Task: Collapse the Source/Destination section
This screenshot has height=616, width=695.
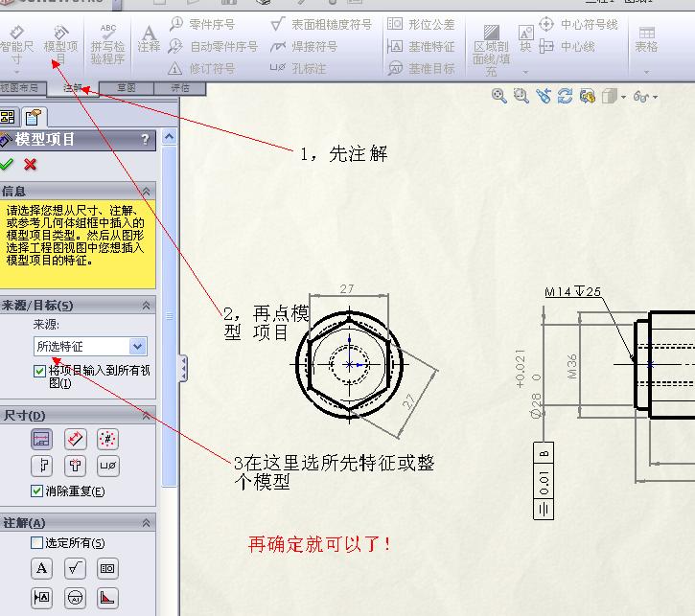Action: pyautogui.click(x=146, y=305)
